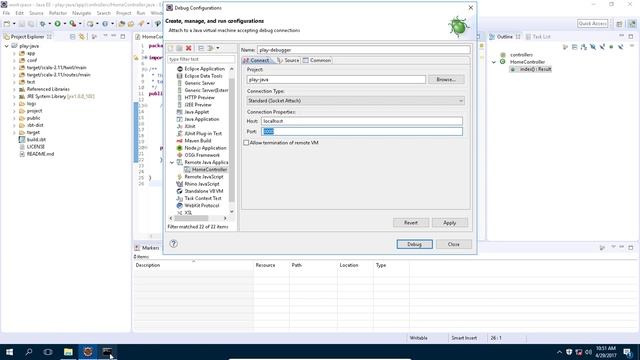Collapse the play-java project node
This screenshot has width=640, height=360.
[x=7, y=46]
